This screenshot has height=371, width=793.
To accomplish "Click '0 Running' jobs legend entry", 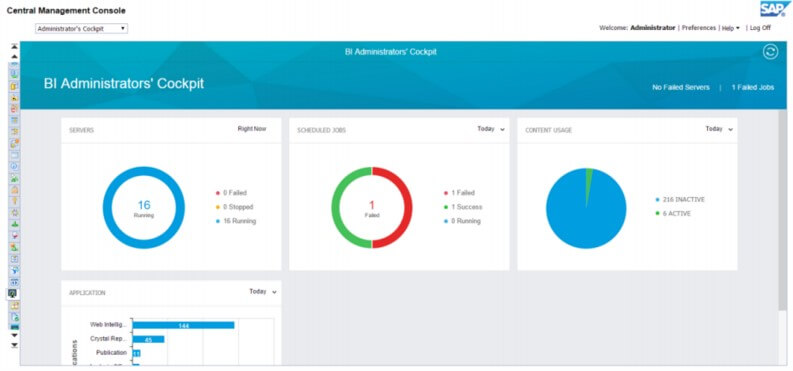I will (462, 221).
